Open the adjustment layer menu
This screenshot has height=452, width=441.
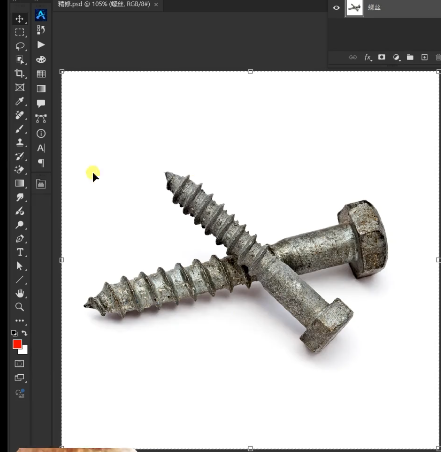396,57
